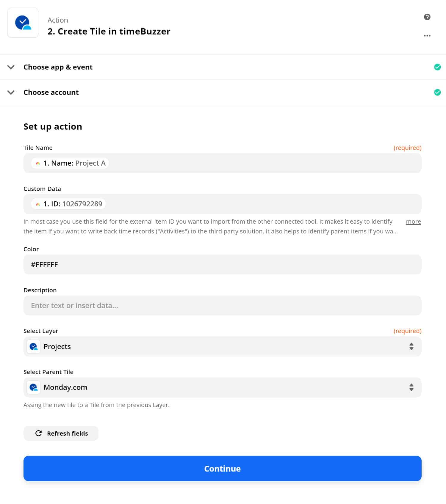
Task: Click the timeBuzzer icon beside Monday.com
Action: click(33, 387)
